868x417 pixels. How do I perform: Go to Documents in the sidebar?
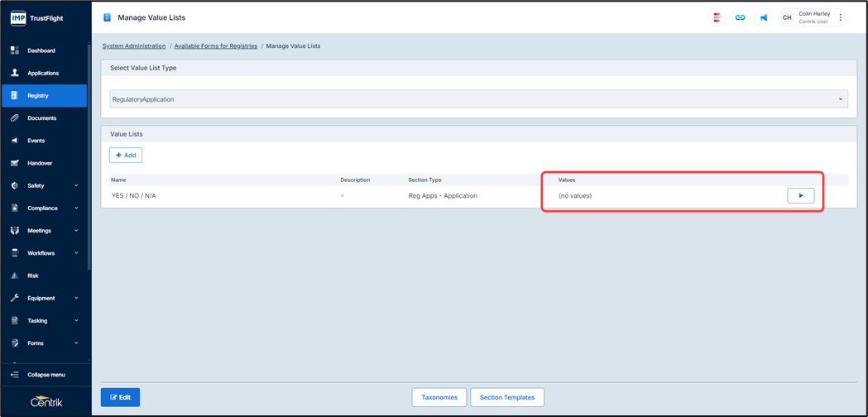41,118
